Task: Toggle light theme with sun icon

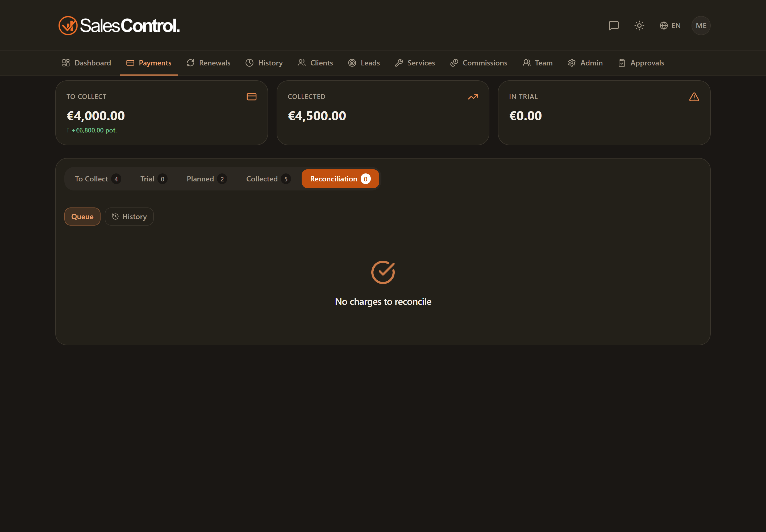Action: pyautogui.click(x=639, y=26)
